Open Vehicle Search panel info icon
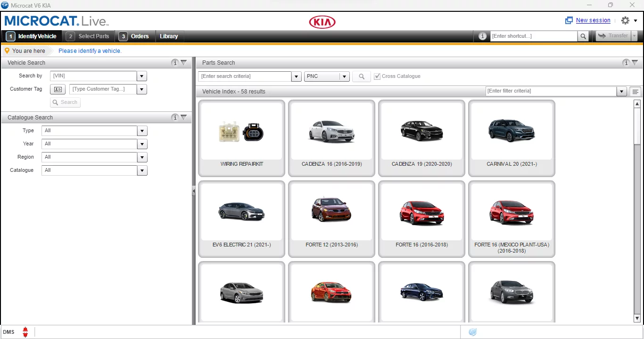 pos(175,62)
